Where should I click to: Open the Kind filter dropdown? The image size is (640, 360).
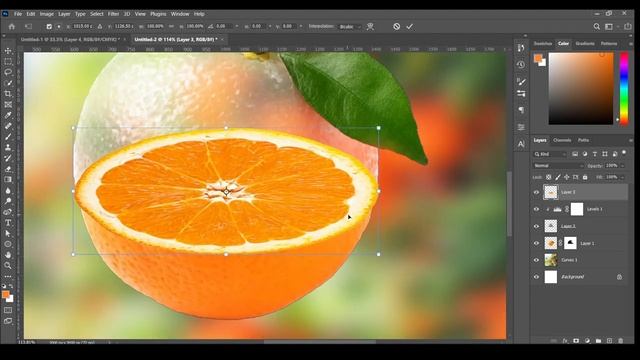click(x=550, y=154)
